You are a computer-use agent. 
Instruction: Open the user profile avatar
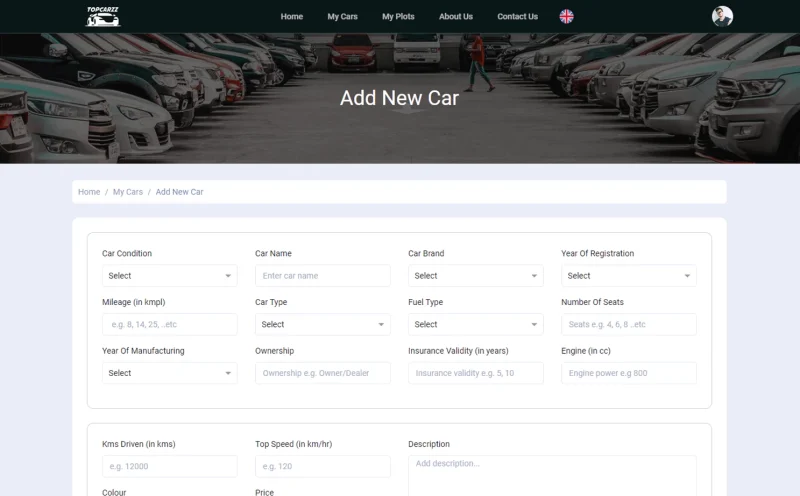pyautogui.click(x=722, y=16)
